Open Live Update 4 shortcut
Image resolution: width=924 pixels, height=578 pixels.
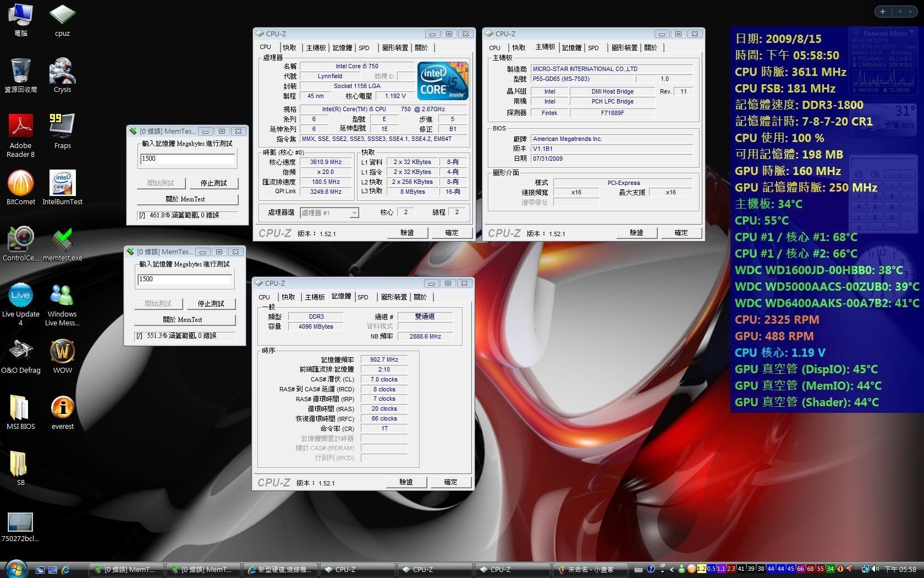coord(21,304)
